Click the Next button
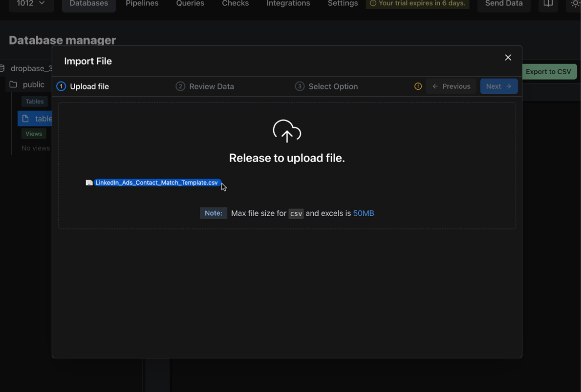Viewport: 581px width, 392px height. 498,86
